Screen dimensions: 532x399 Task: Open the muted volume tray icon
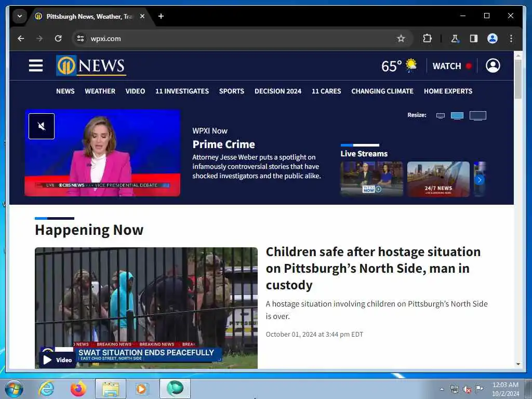click(x=467, y=389)
